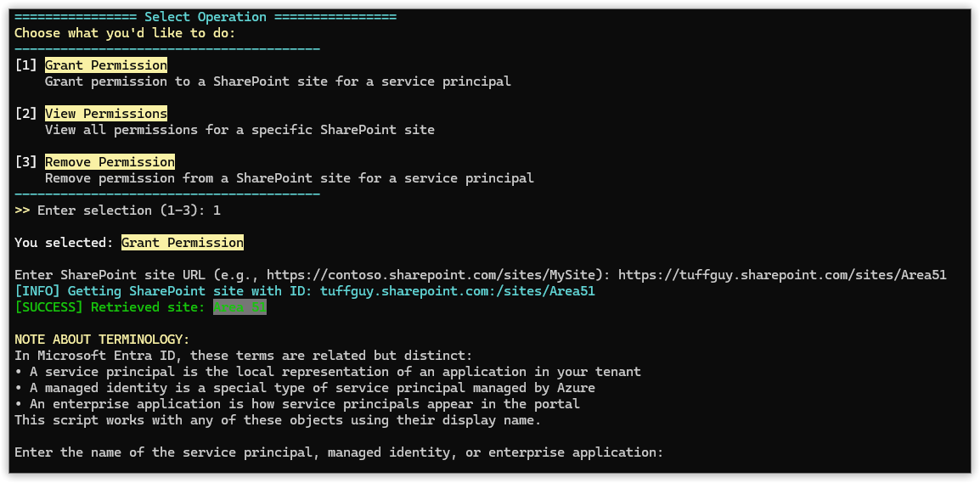Click the managed identity bullet line

(x=305, y=388)
